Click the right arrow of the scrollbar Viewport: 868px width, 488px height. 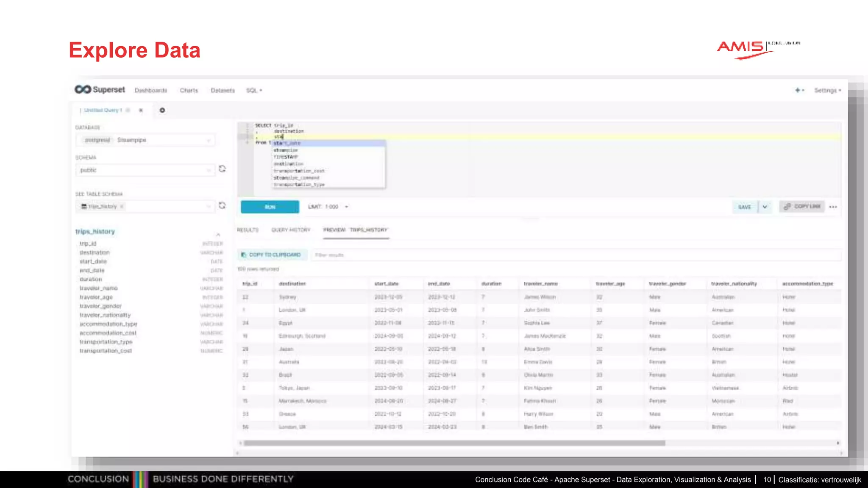(838, 443)
